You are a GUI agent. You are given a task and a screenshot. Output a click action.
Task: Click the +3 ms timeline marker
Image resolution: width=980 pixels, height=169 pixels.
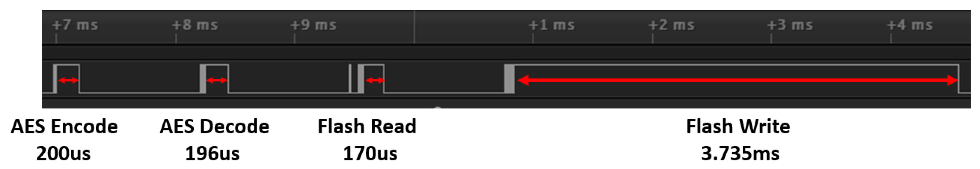pos(790,25)
